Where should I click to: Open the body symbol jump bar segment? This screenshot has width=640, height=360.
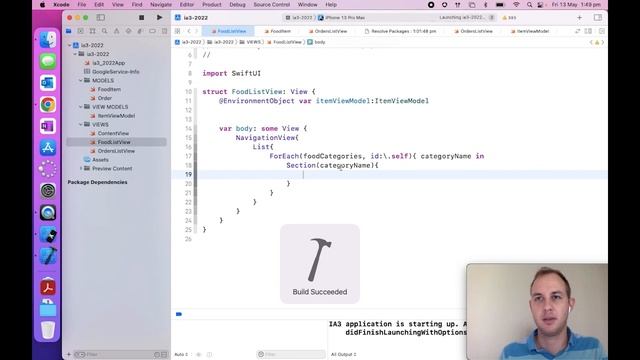[316, 42]
